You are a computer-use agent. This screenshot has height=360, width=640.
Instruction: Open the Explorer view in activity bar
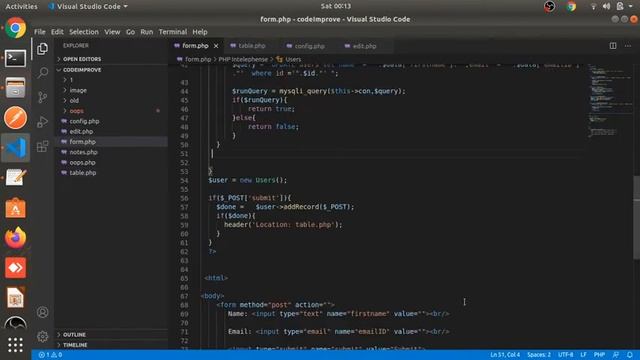click(x=42, y=49)
